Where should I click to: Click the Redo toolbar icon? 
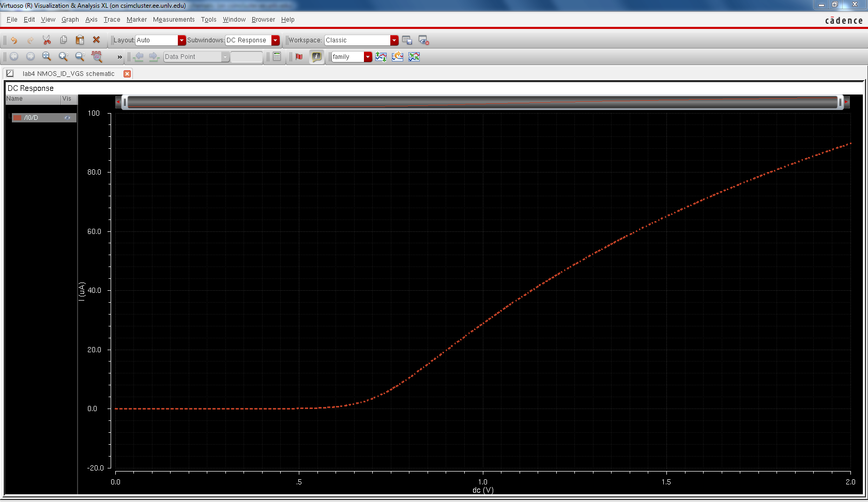31,40
